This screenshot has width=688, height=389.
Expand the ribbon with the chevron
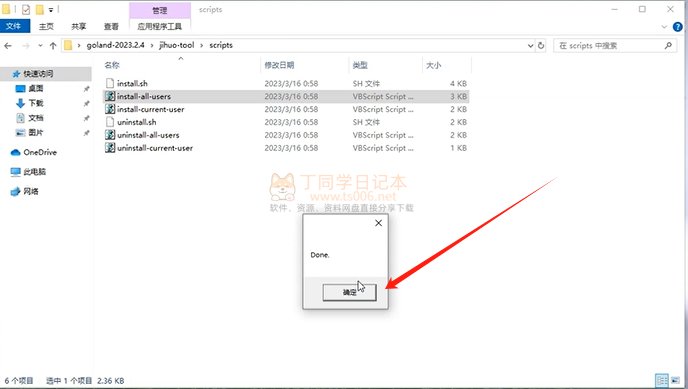[x=664, y=27]
